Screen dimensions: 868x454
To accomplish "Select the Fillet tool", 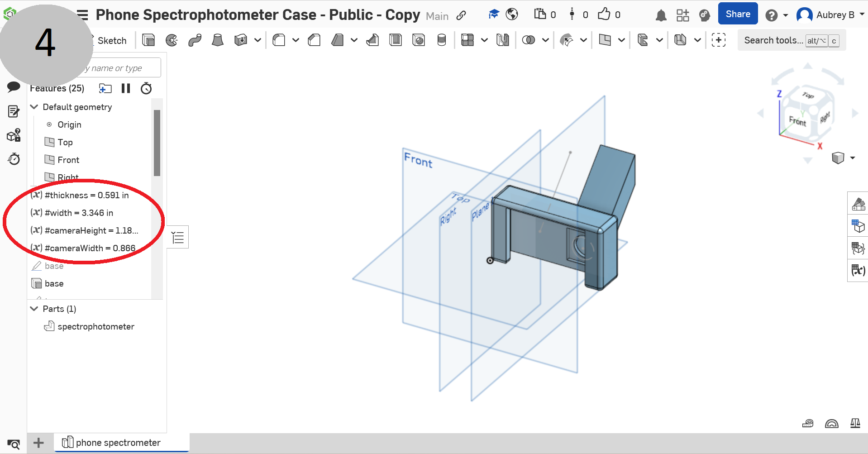I will 279,40.
